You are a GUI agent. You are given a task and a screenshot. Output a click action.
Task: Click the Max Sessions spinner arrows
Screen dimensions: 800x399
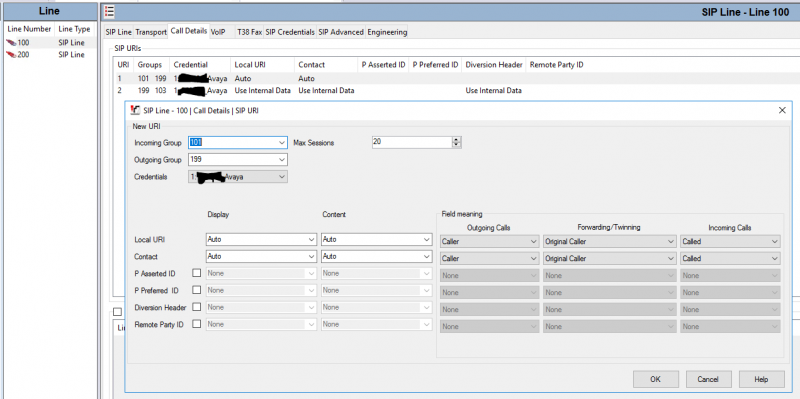[x=457, y=142]
